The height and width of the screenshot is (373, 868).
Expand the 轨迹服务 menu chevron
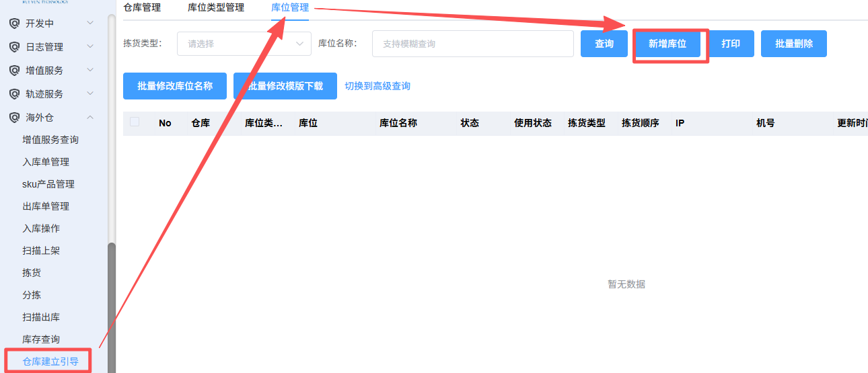(90, 94)
